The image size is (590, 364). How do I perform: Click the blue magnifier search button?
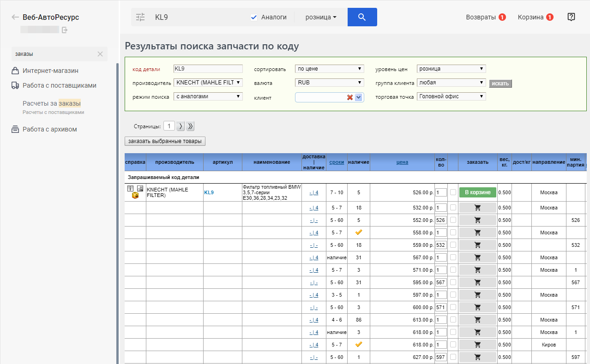point(362,17)
